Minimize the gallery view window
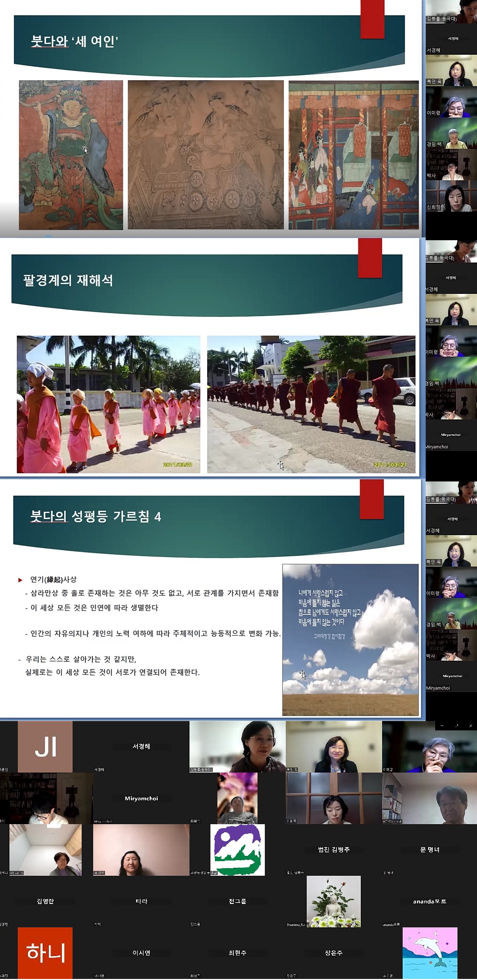 tap(442, 726)
